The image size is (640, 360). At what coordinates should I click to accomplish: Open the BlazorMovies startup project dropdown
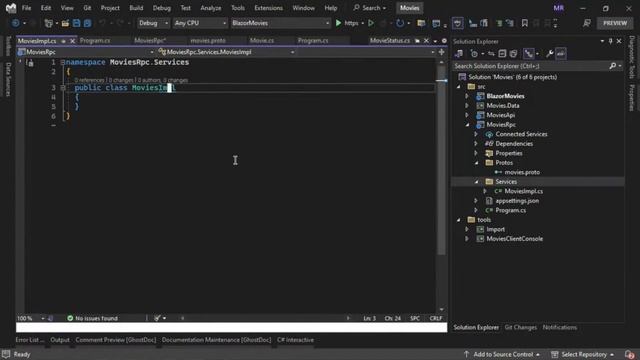pos(280,23)
